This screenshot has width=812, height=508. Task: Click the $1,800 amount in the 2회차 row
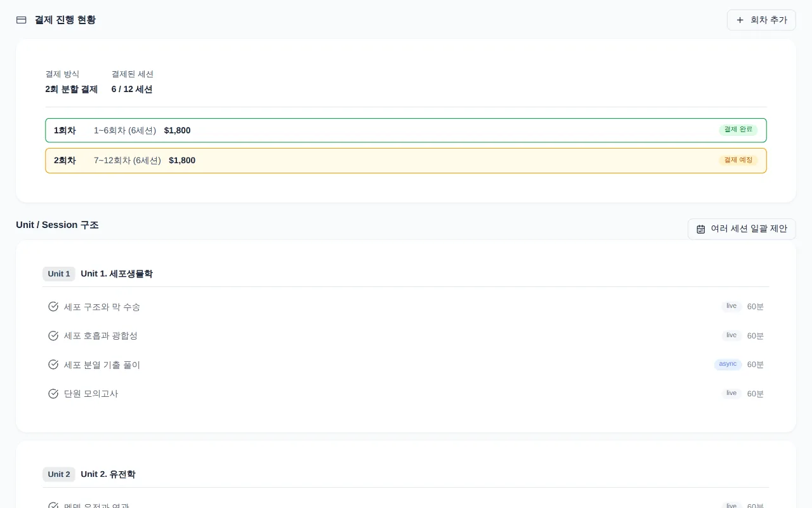[182, 161]
